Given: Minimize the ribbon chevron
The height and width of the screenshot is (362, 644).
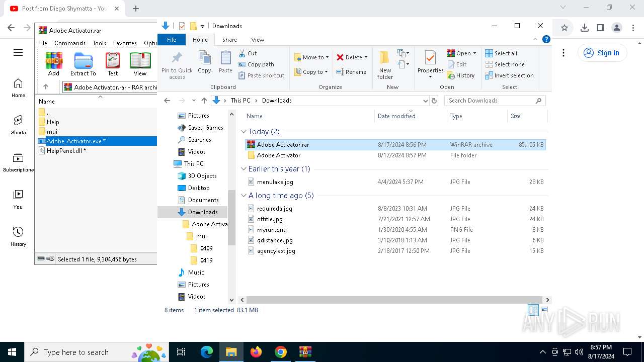Looking at the screenshot, I should [535, 39].
